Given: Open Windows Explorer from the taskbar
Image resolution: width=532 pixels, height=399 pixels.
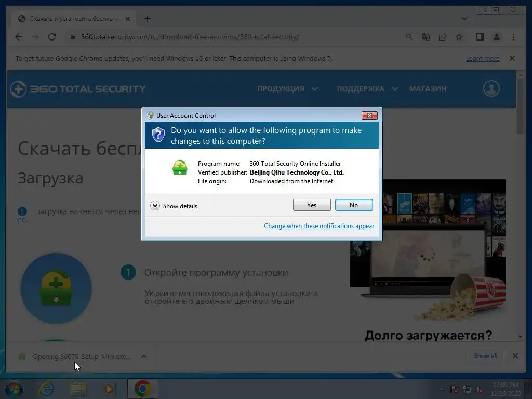Looking at the screenshot, I should click(x=78, y=389).
